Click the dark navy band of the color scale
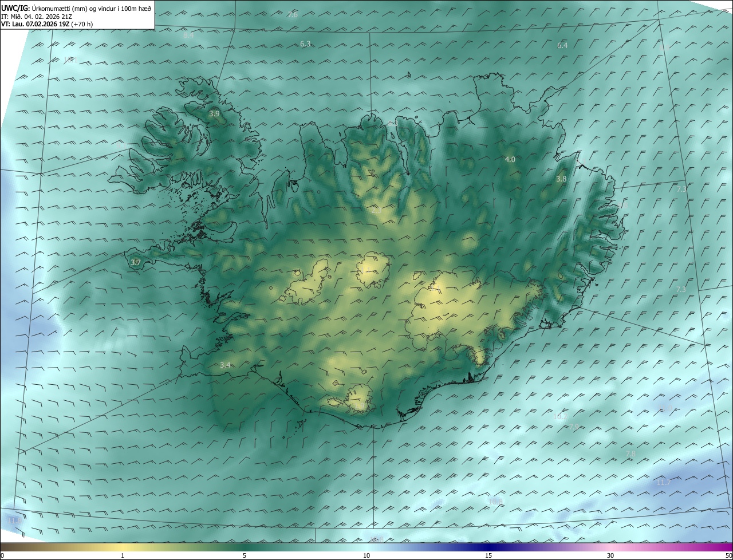Viewport: 733px width, 560px height. [488, 547]
